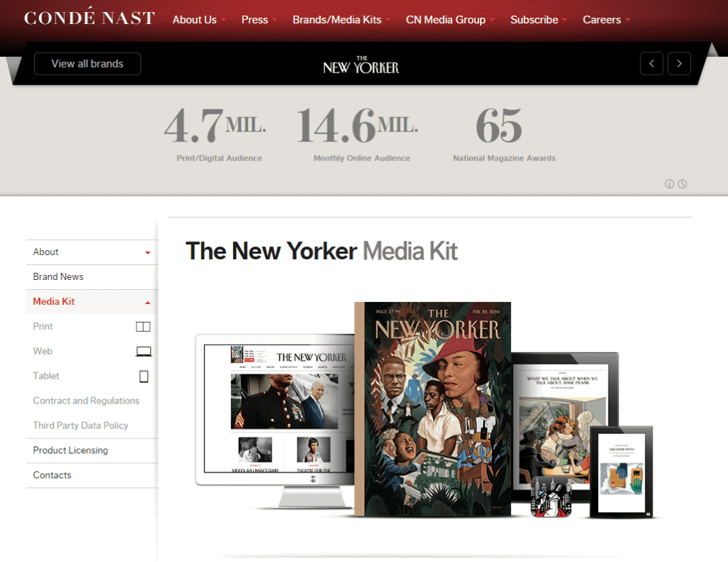The width and height of the screenshot is (728, 562).
Task: Open Brand News in the sidebar
Action: [x=92, y=277]
